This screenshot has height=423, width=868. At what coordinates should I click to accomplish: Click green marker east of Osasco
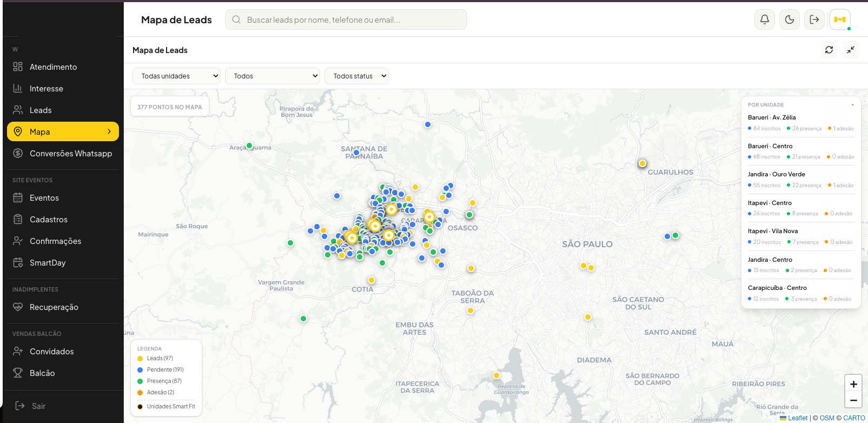[469, 215]
